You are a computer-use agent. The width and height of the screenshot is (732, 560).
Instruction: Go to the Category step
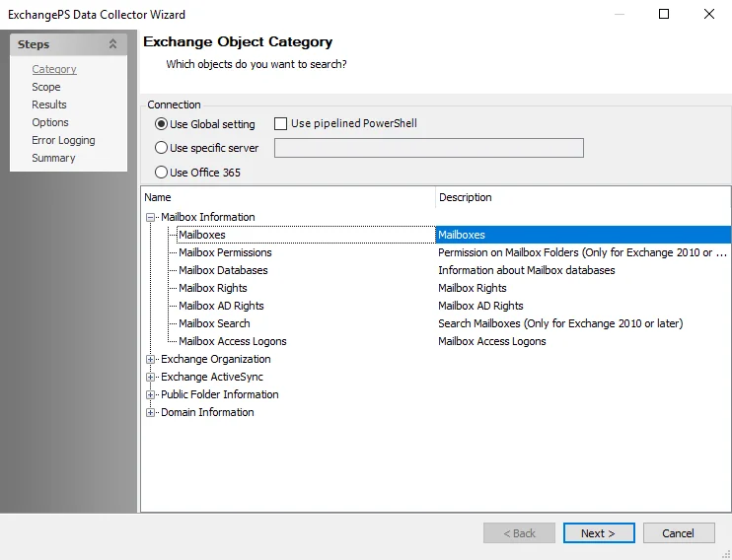pos(54,69)
